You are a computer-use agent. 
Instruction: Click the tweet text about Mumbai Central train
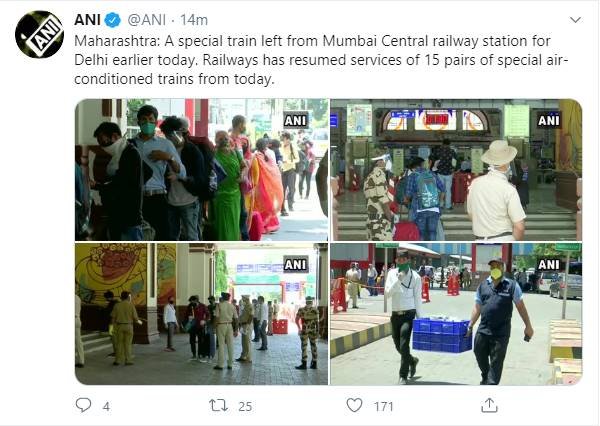tap(321, 60)
